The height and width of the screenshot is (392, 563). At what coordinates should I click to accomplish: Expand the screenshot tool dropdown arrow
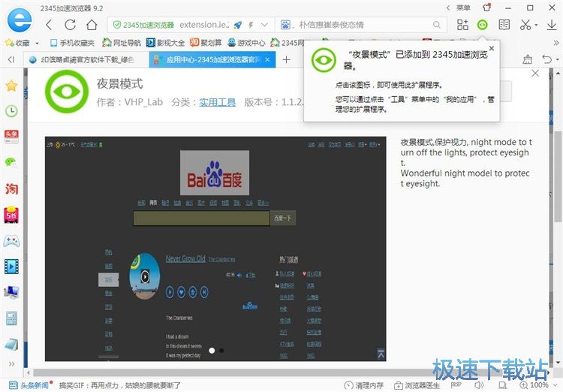[536, 25]
